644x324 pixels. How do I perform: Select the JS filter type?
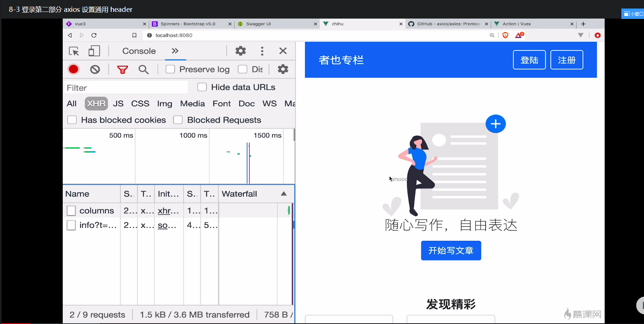click(118, 104)
